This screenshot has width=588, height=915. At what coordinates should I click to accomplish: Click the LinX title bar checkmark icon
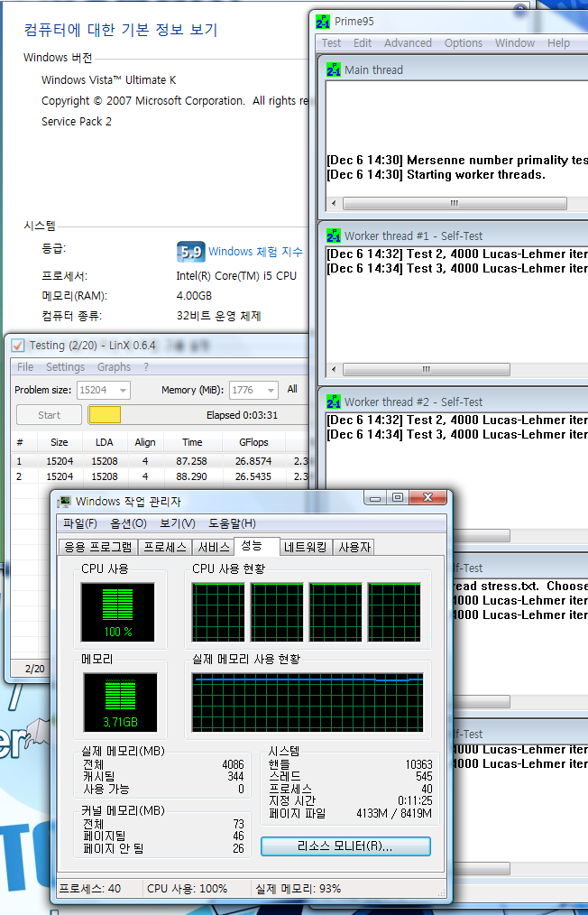(x=18, y=346)
